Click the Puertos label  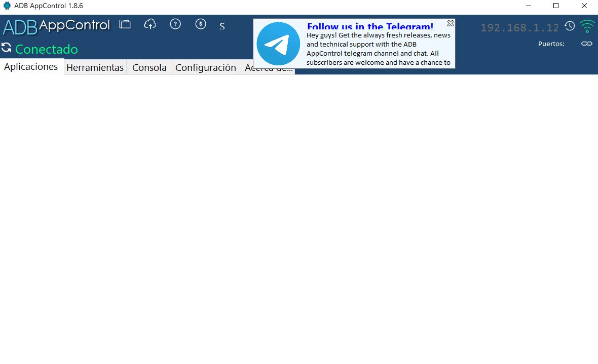(551, 44)
